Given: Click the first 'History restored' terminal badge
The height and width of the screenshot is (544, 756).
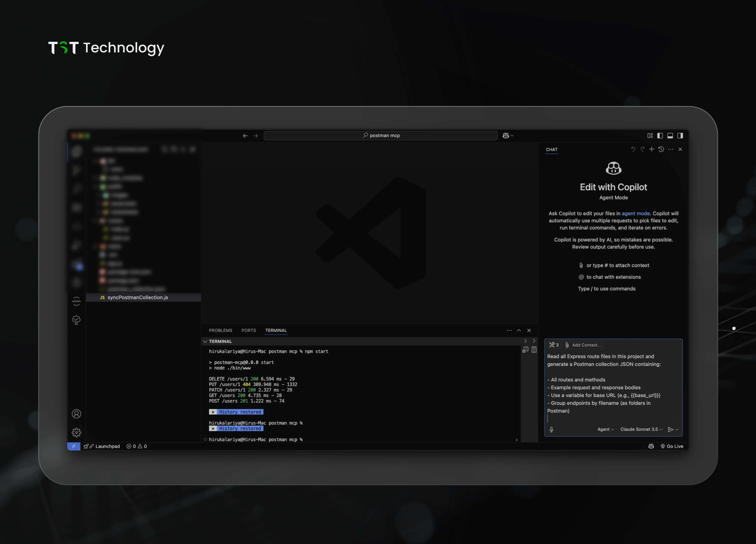Looking at the screenshot, I should coord(236,412).
